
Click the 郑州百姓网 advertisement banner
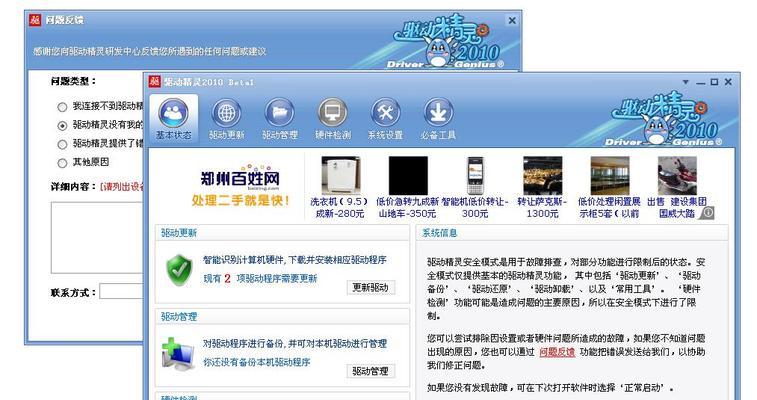pyautogui.click(x=240, y=186)
